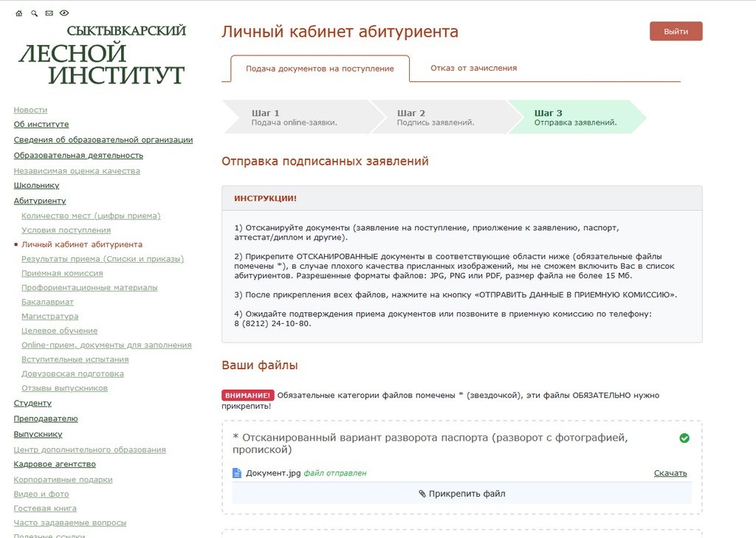This screenshot has height=538, width=756.
Task: Click the Выйти logout button
Action: click(676, 32)
